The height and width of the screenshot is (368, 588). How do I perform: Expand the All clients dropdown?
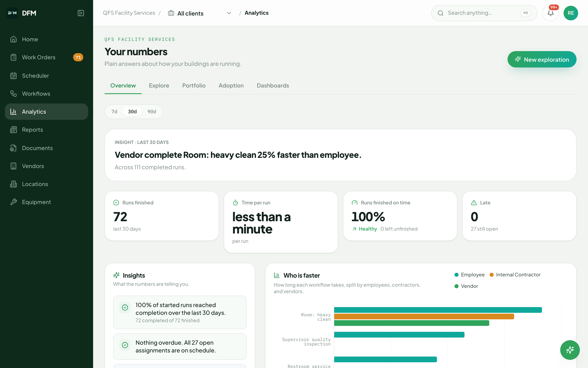pos(200,13)
